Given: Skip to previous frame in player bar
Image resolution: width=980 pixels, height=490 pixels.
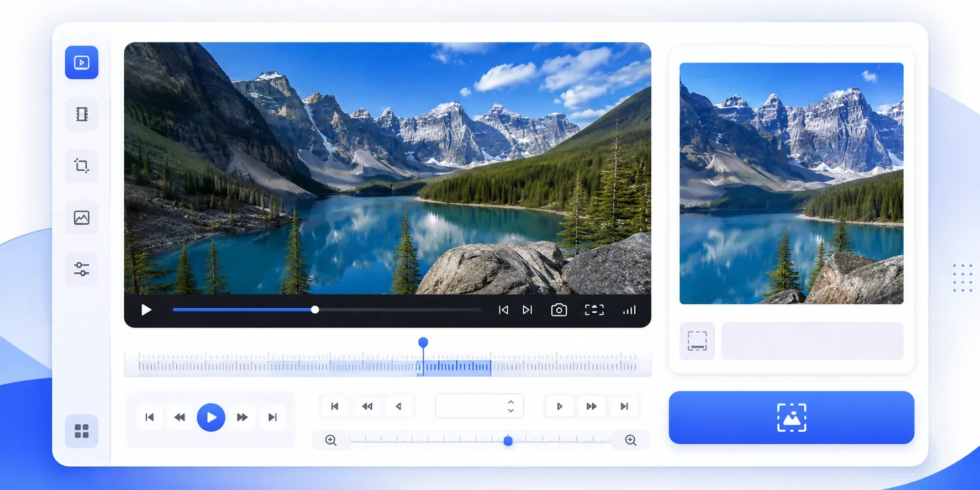Looking at the screenshot, I should pos(503,310).
